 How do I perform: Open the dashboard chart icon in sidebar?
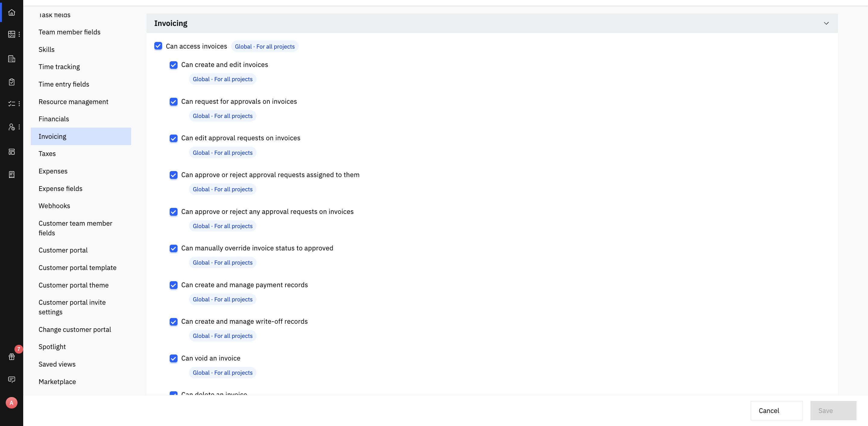tap(11, 34)
